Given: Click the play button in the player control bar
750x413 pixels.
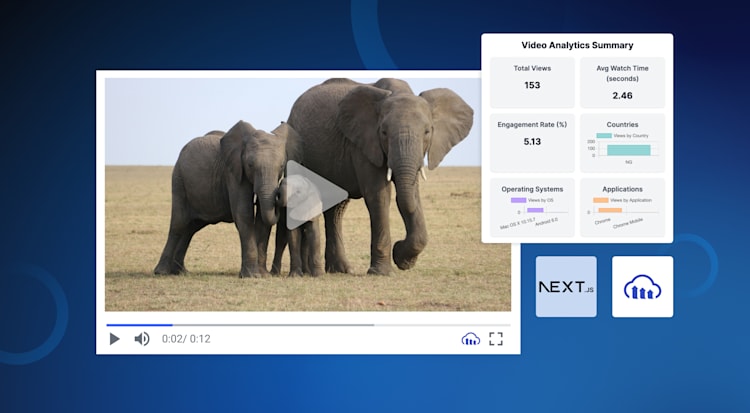Looking at the screenshot, I should pos(114,339).
